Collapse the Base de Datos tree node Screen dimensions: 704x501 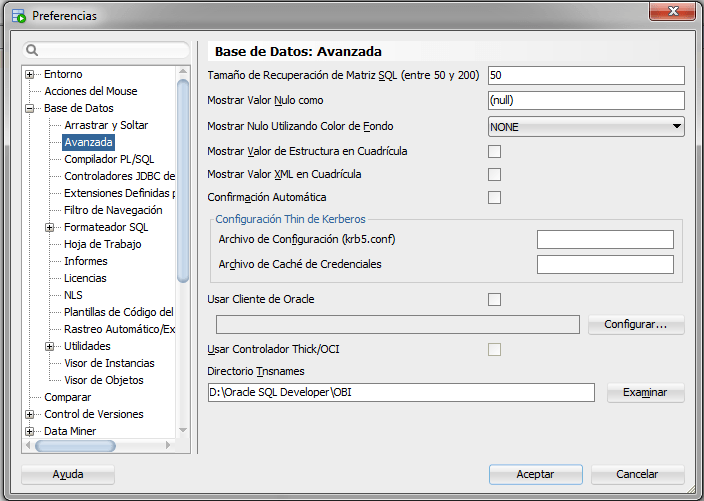[x=30, y=108]
